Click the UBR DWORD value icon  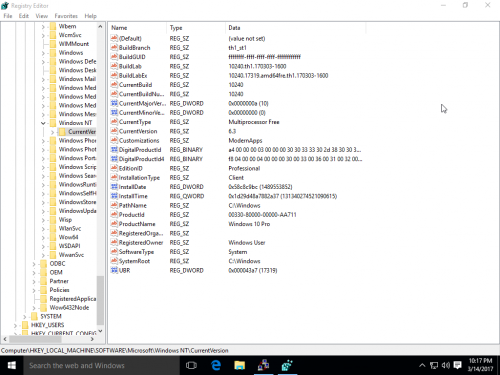(114, 270)
